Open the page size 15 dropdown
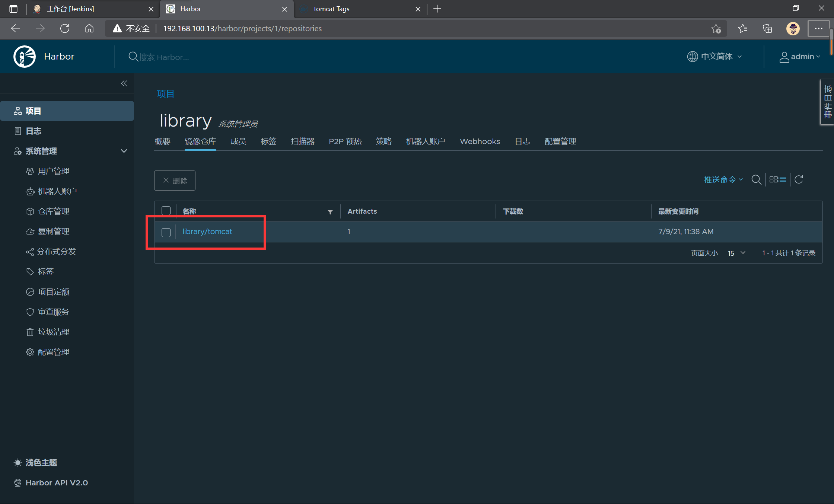This screenshot has width=834, height=504. pyautogui.click(x=736, y=253)
